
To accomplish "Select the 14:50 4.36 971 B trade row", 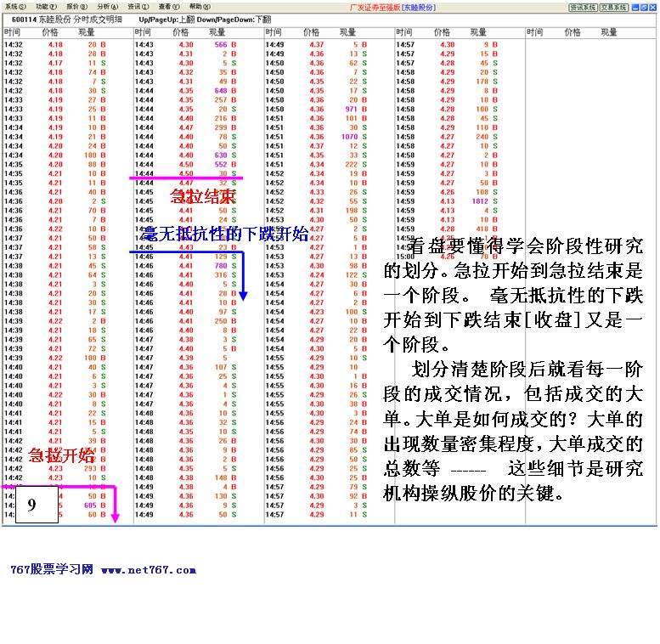I will [x=316, y=110].
